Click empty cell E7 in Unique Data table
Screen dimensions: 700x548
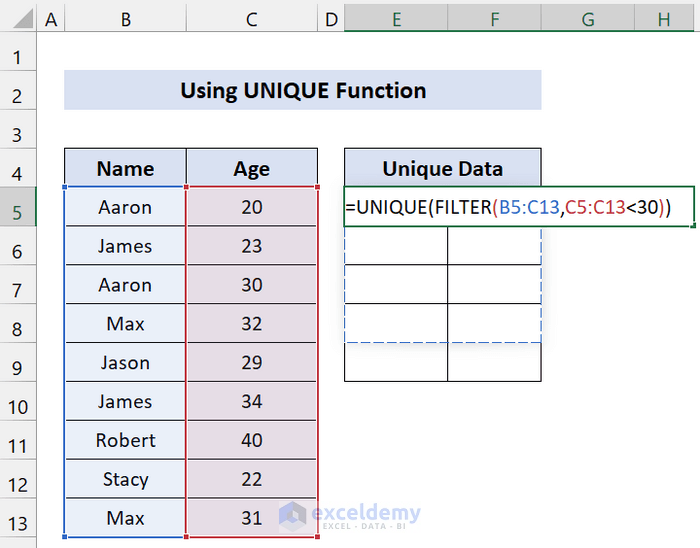(x=396, y=285)
